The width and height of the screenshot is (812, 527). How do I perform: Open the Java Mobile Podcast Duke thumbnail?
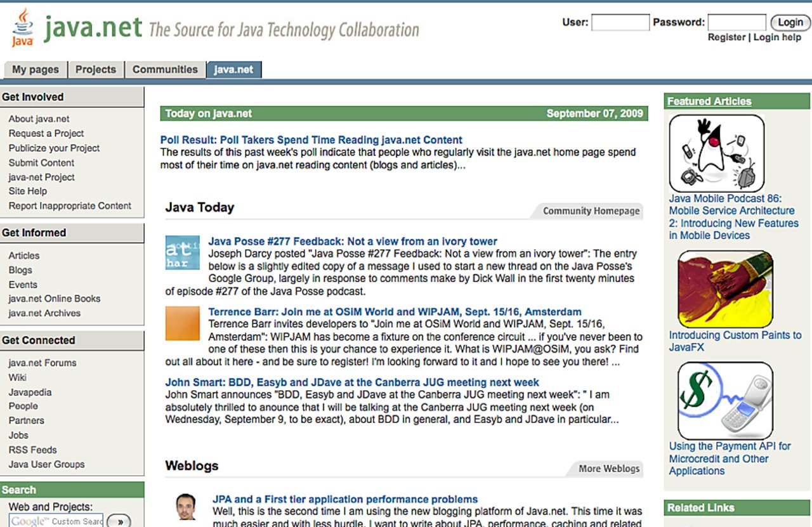pos(717,153)
